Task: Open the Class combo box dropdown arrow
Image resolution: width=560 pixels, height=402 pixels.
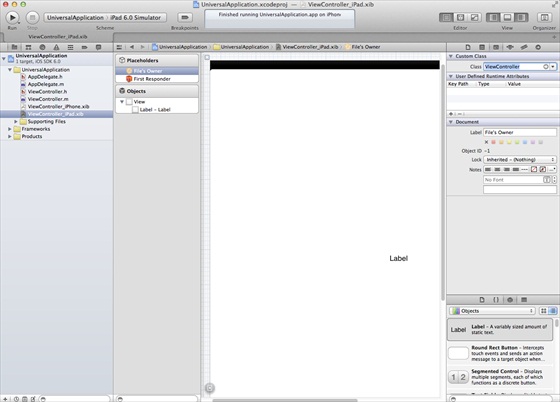Action: [x=553, y=67]
